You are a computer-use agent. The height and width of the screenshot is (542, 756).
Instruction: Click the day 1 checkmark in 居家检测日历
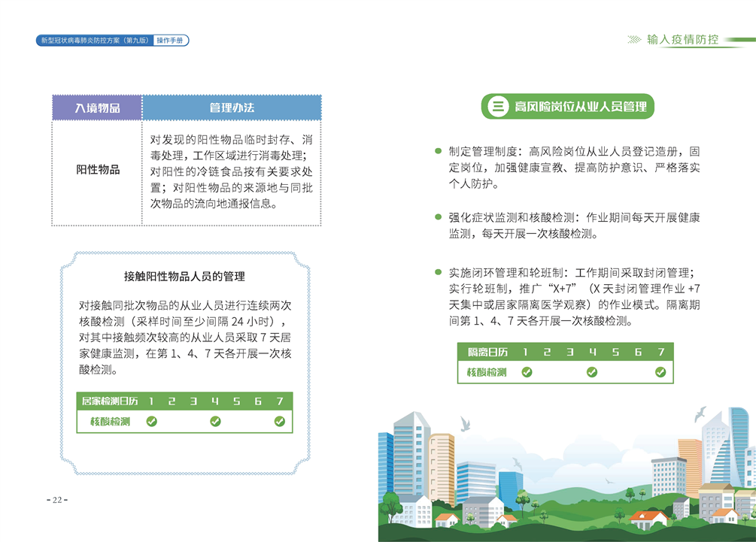pyautogui.click(x=151, y=422)
